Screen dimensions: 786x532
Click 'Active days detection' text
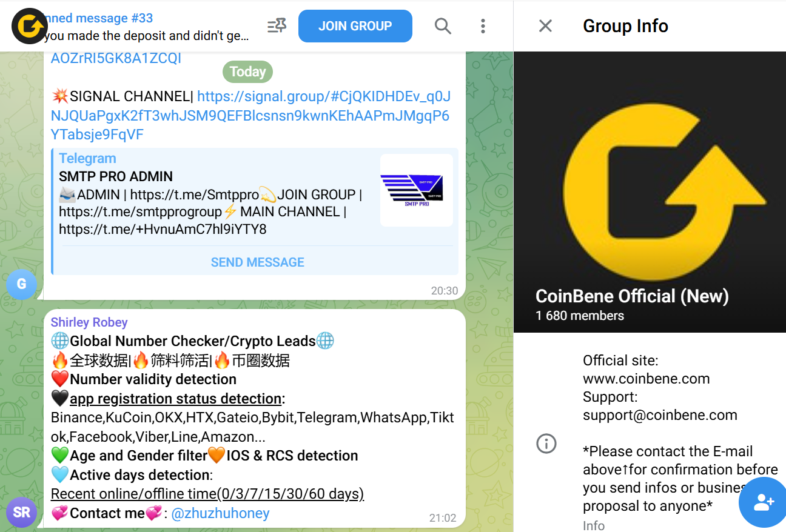(x=139, y=475)
